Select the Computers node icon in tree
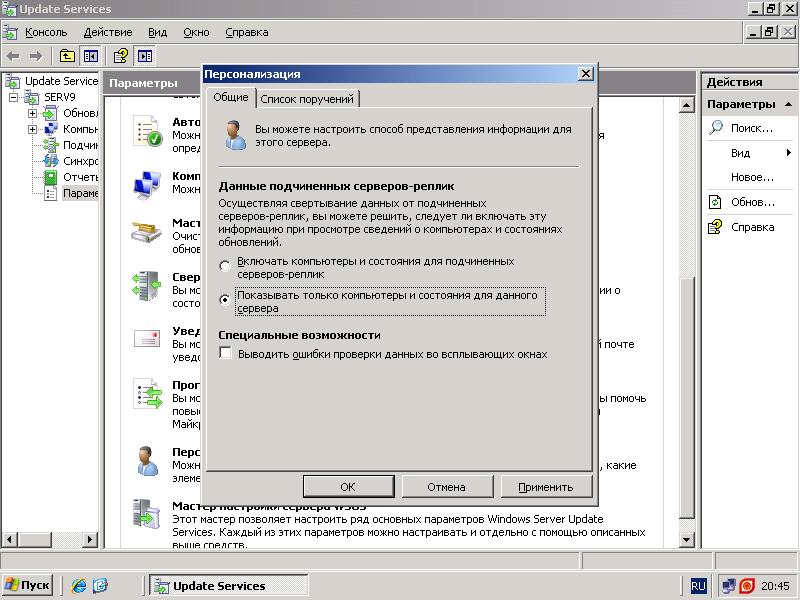This screenshot has height=600, width=800. (x=51, y=129)
